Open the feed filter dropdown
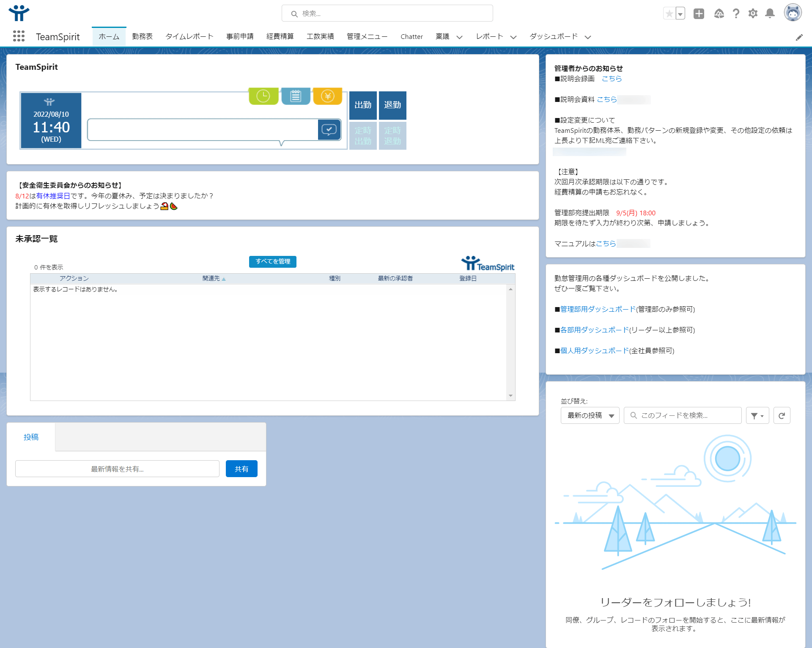812x648 pixels. pos(757,415)
